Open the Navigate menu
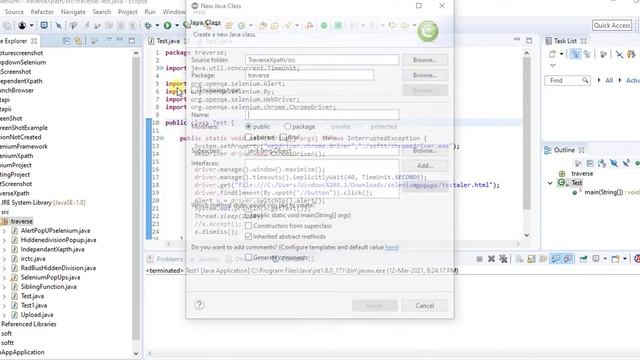The width and height of the screenshot is (640, 360). click(x=73, y=12)
